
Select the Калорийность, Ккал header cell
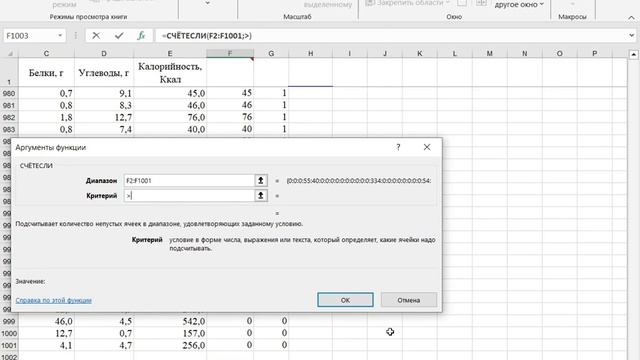pos(170,73)
